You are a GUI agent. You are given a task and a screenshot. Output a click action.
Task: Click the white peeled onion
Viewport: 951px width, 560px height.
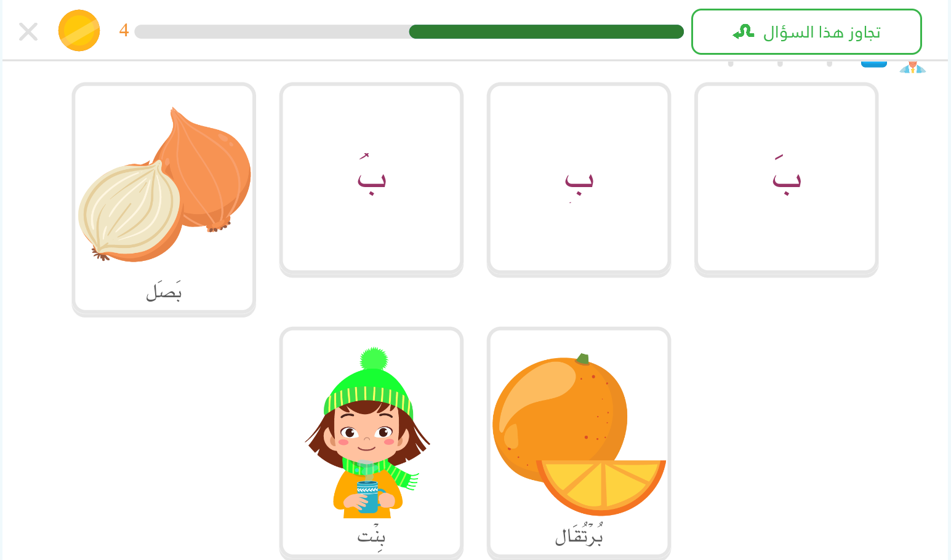pos(130,210)
